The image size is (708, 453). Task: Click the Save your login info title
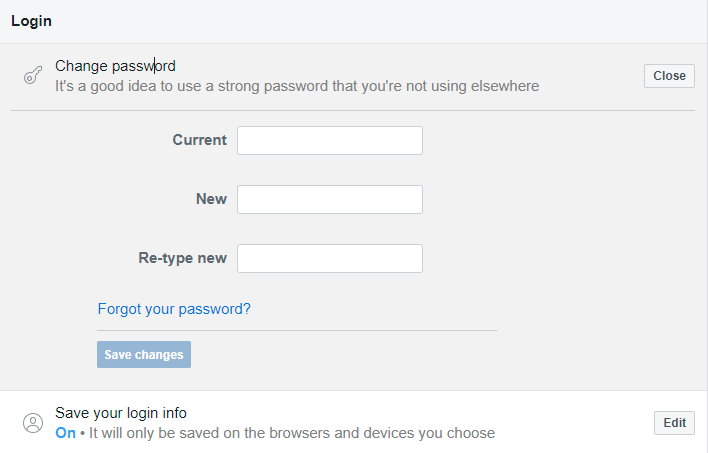(121, 413)
